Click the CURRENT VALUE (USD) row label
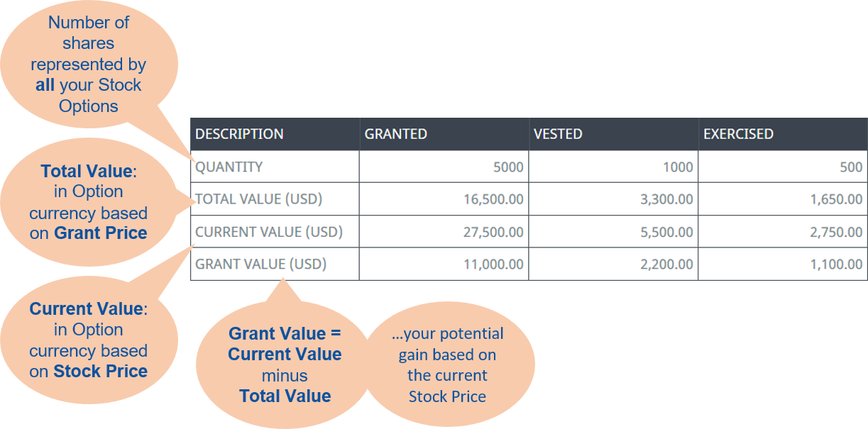This screenshot has height=429, width=868. pyautogui.click(x=269, y=232)
